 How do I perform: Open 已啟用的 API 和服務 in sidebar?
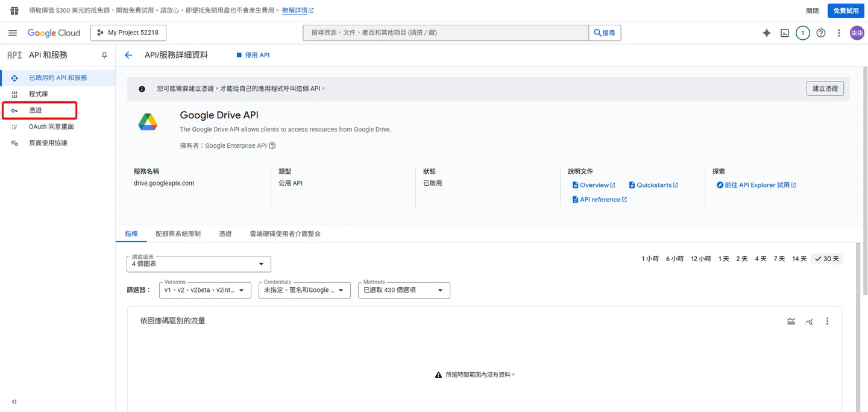(x=58, y=78)
